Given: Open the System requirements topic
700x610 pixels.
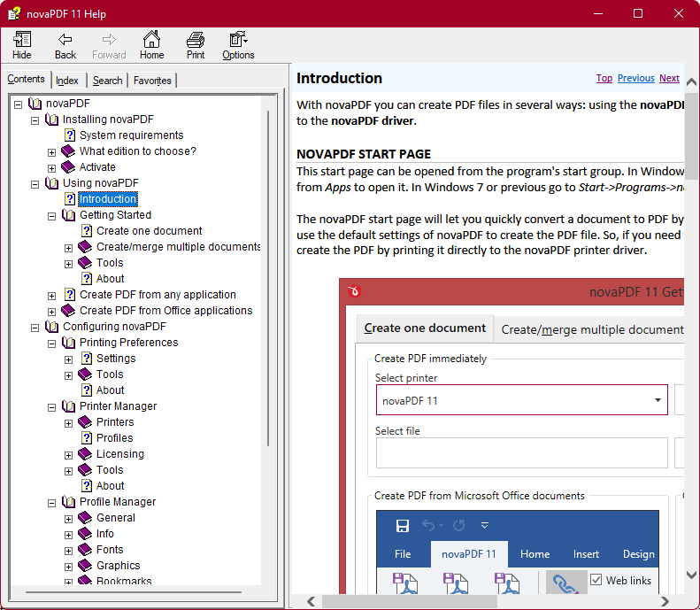Looking at the screenshot, I should point(131,135).
